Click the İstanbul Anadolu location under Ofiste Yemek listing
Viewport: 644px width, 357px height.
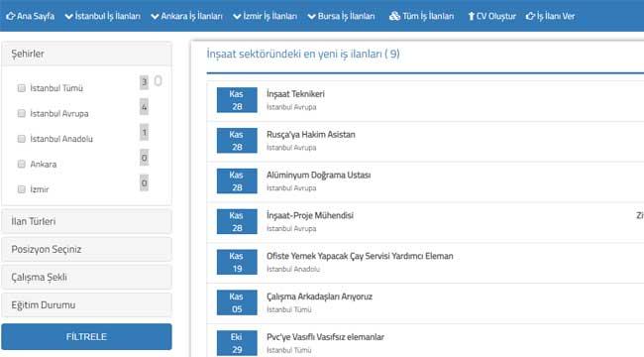[293, 269]
